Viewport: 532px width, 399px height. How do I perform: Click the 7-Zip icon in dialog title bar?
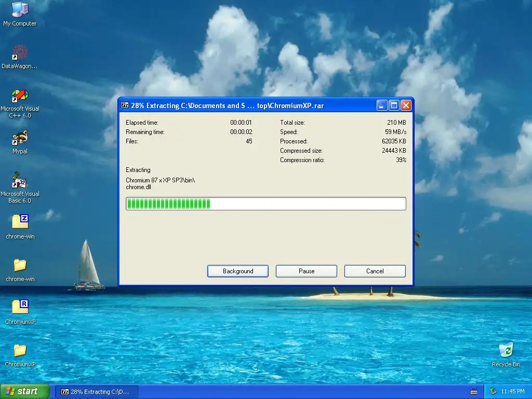point(125,105)
